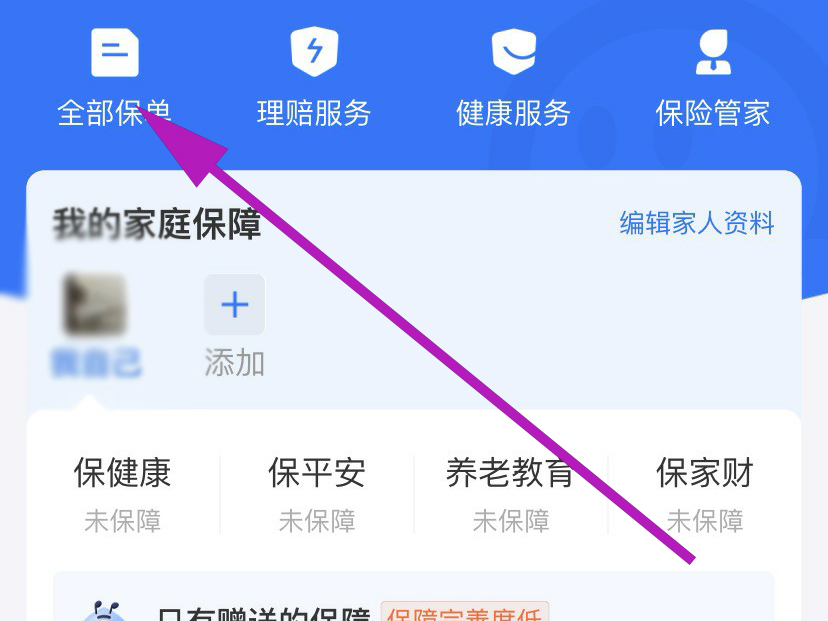Open the 全部保单 document icon
828x621 pixels.
tap(115, 52)
